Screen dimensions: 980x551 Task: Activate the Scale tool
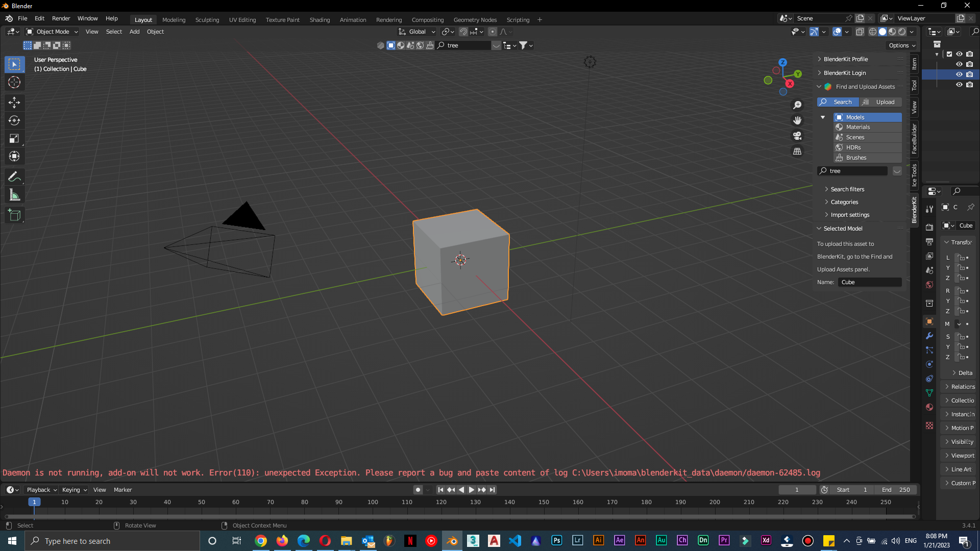(14, 138)
